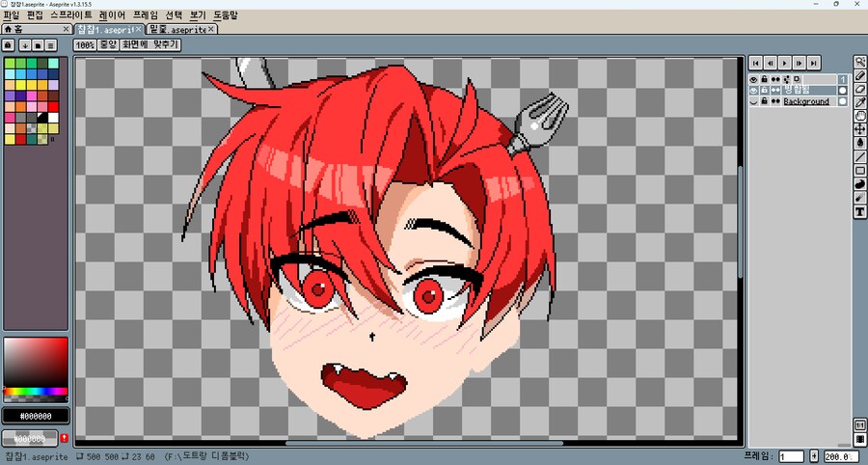This screenshot has height=465, width=868.
Task: Select the Pencil tool
Action: [x=860, y=74]
